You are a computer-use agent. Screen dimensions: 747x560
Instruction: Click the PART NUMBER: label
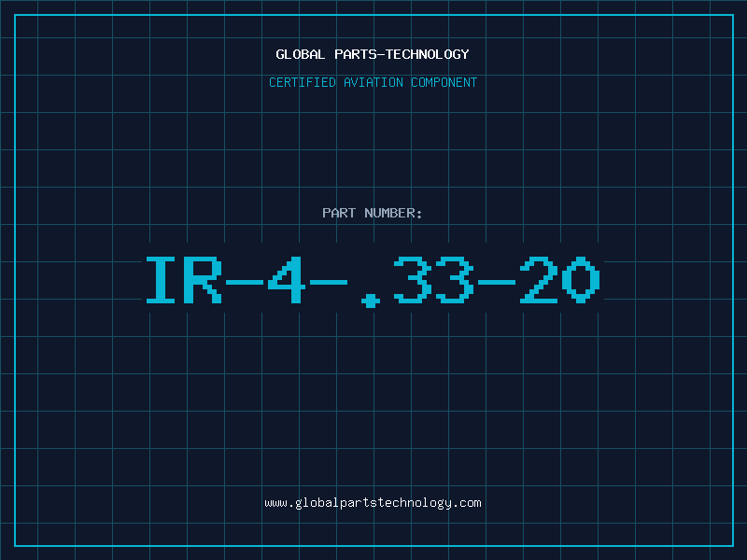[x=373, y=213]
